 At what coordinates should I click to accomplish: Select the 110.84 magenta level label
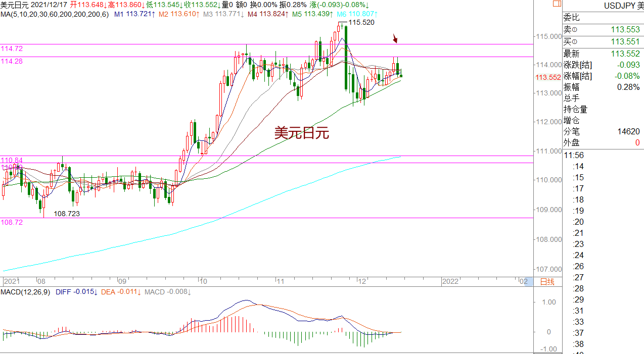12,160
